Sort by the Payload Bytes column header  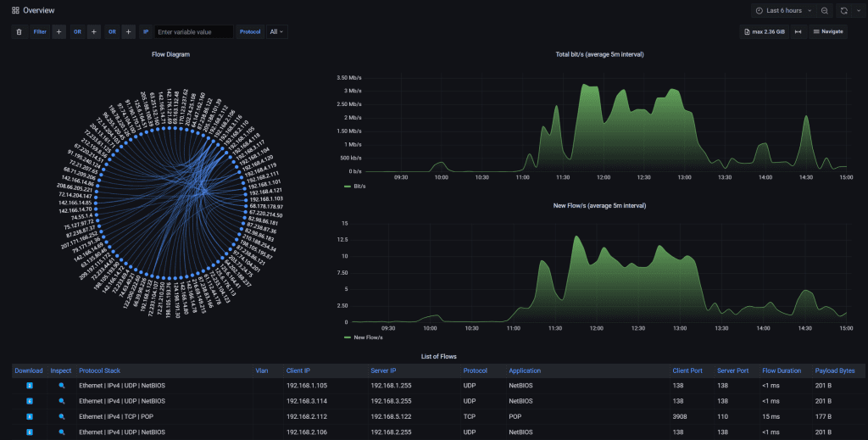click(x=834, y=370)
